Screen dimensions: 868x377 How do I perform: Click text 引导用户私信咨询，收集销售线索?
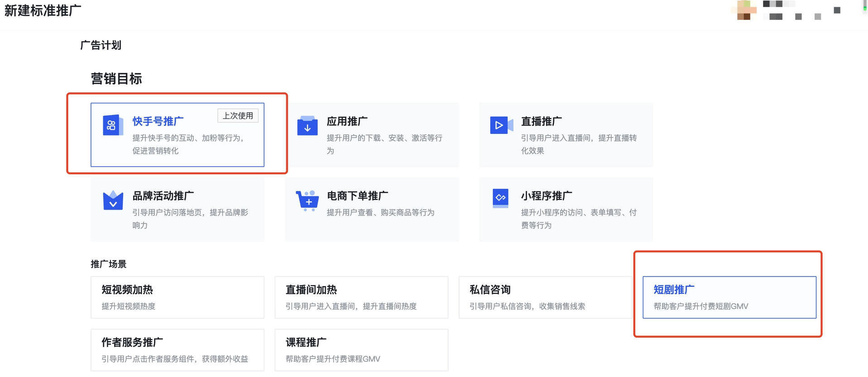point(528,306)
